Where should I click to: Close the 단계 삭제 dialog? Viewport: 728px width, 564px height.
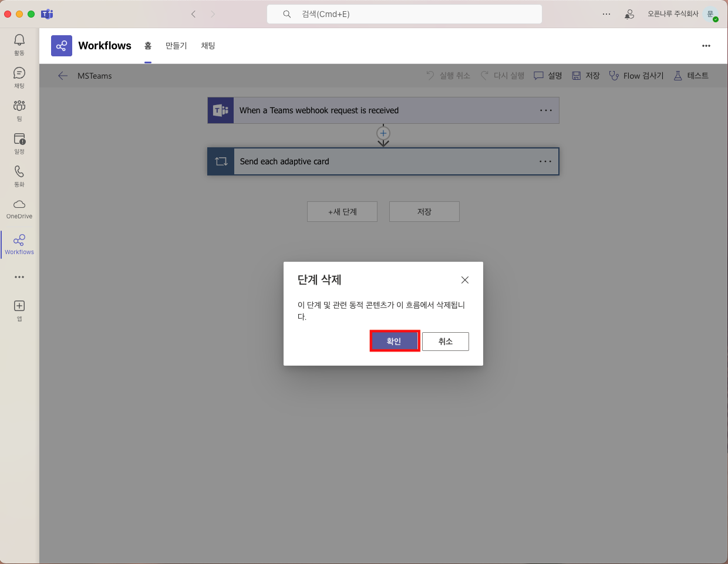(x=464, y=280)
